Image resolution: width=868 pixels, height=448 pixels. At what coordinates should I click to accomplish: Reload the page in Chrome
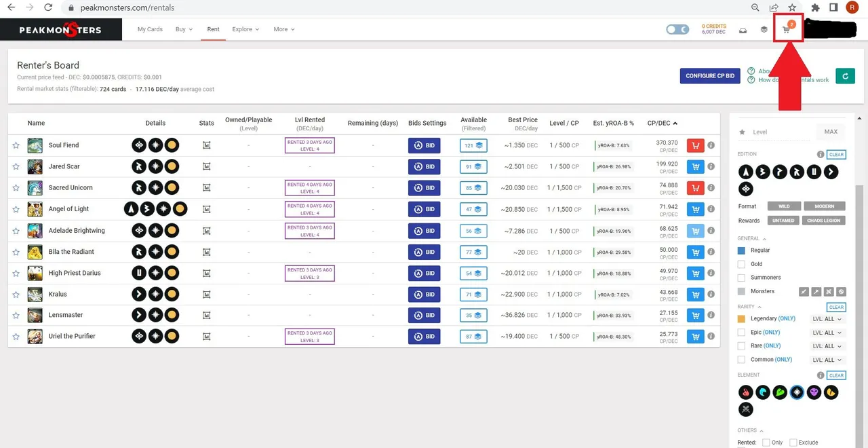coord(47,7)
